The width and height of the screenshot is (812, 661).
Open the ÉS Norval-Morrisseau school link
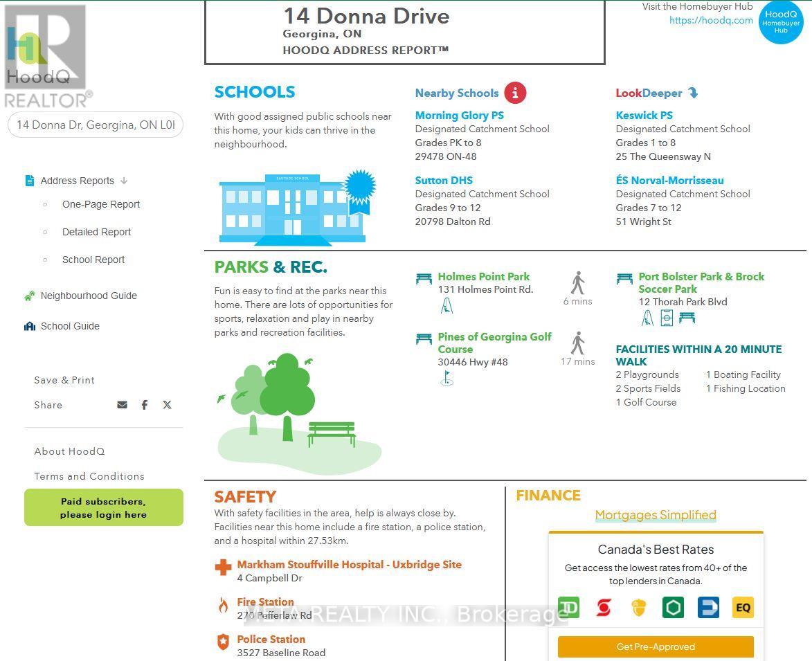point(669,180)
